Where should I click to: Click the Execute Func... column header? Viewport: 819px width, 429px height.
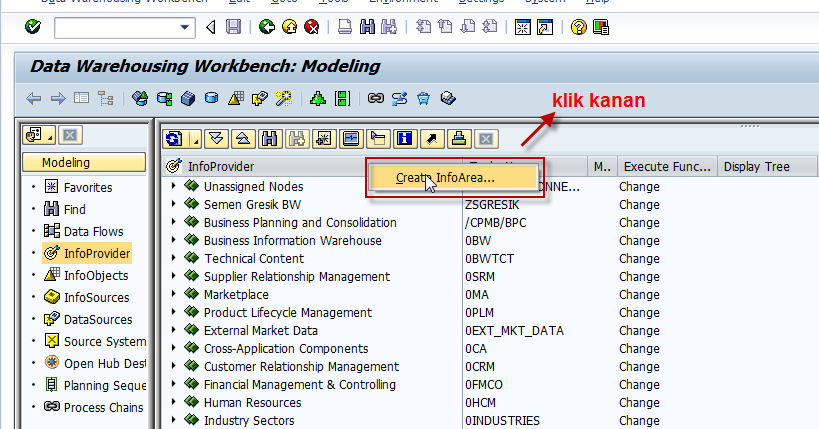click(667, 166)
